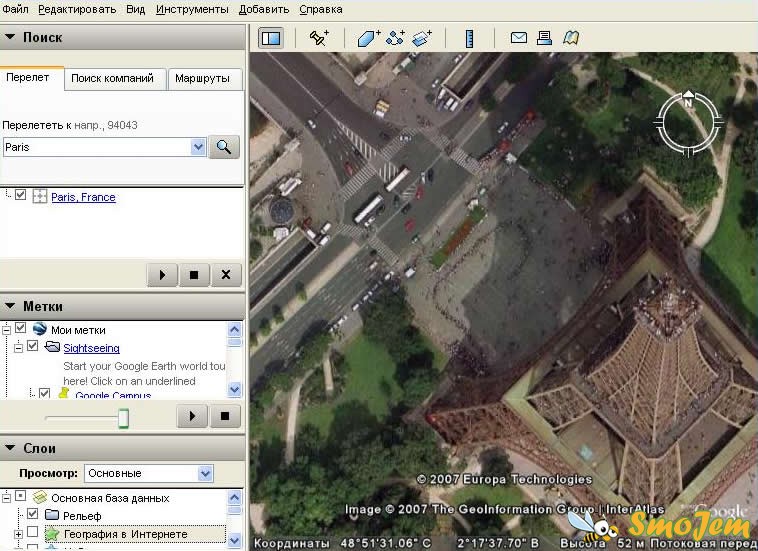Viewport: 758px width, 551px height.
Task: Click the Мои метки globe icon
Action: 39,329
